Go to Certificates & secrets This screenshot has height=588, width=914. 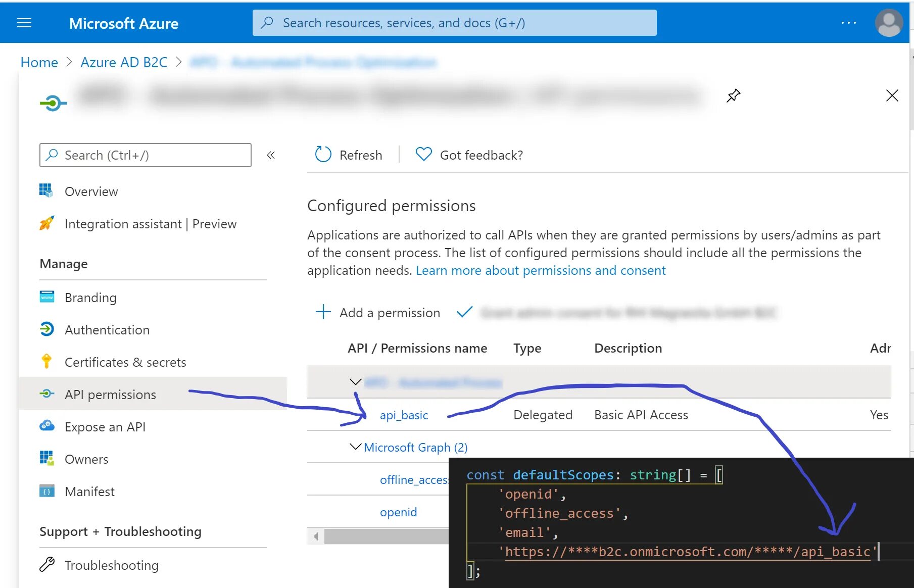tap(125, 362)
